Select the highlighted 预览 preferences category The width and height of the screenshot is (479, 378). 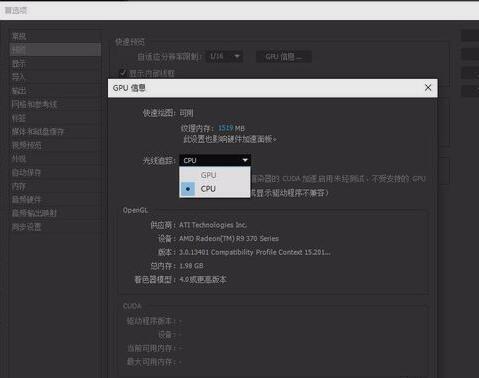click(55, 50)
